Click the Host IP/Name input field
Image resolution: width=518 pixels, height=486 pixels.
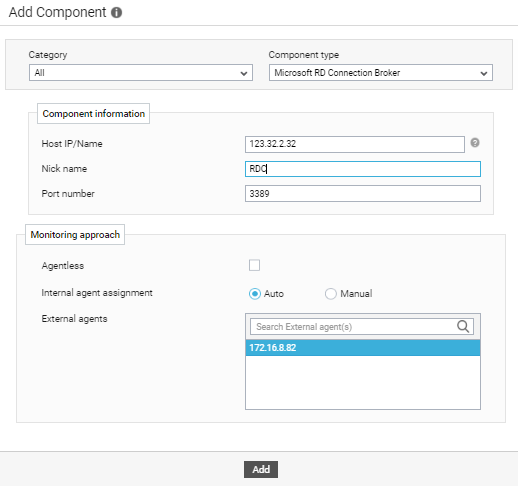point(355,144)
